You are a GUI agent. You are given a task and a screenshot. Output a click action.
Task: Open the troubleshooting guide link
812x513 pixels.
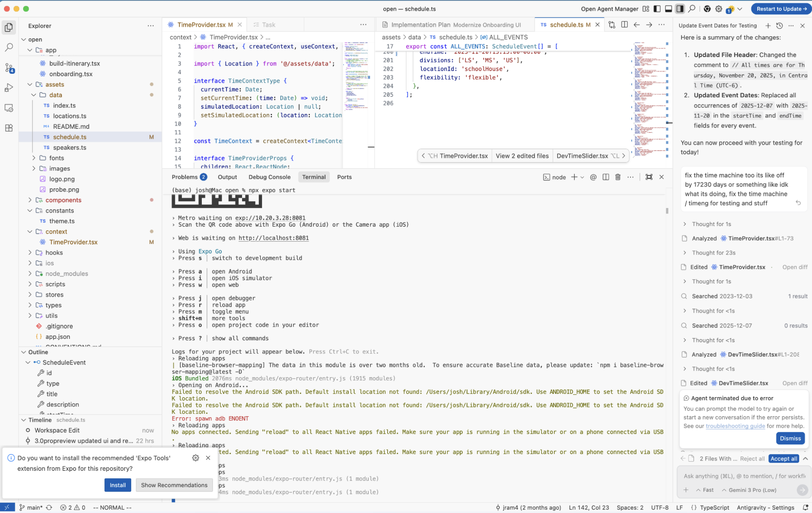click(735, 426)
